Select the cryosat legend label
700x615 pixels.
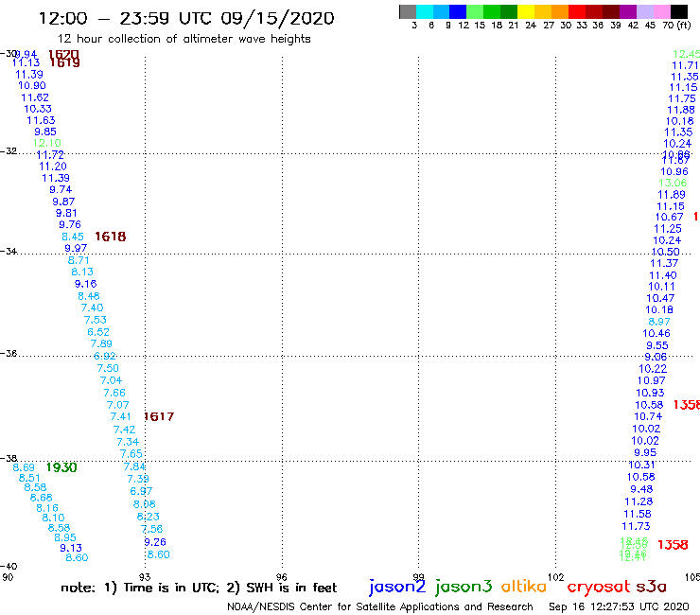[x=599, y=587]
